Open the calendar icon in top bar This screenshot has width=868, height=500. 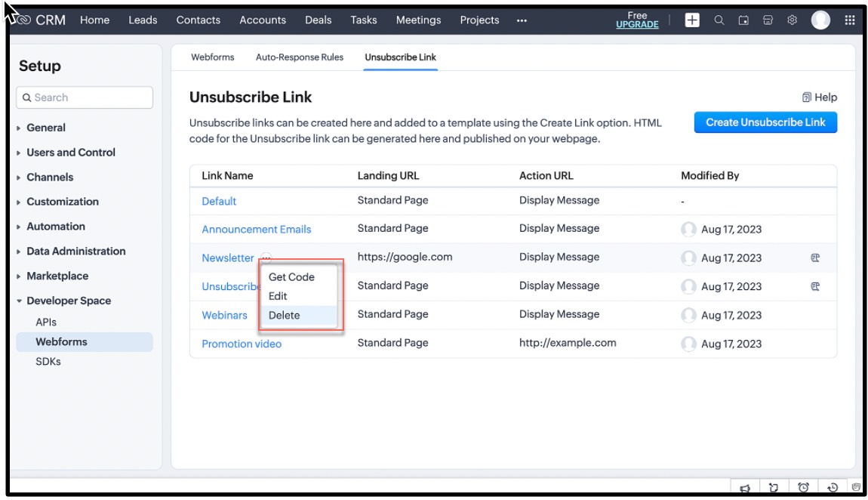click(x=743, y=20)
